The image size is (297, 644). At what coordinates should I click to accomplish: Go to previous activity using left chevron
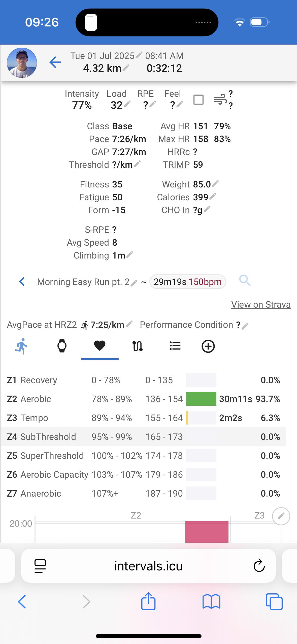pyautogui.click(x=22, y=281)
